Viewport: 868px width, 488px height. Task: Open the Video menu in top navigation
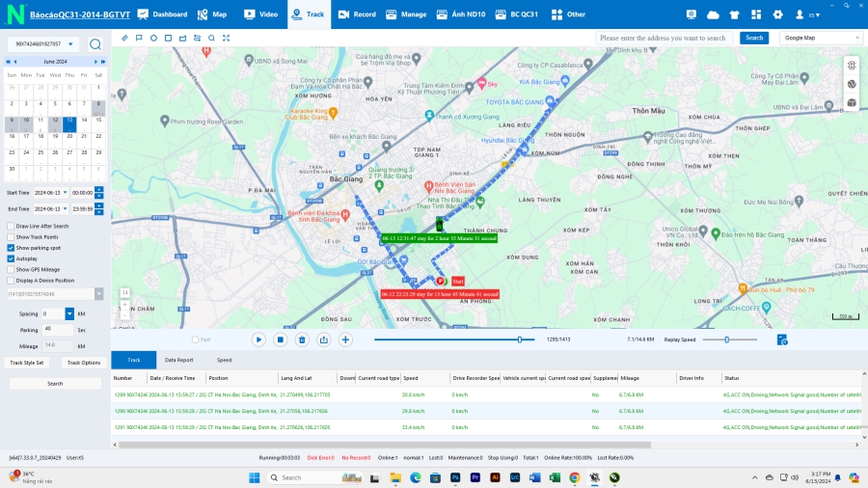[x=260, y=14]
